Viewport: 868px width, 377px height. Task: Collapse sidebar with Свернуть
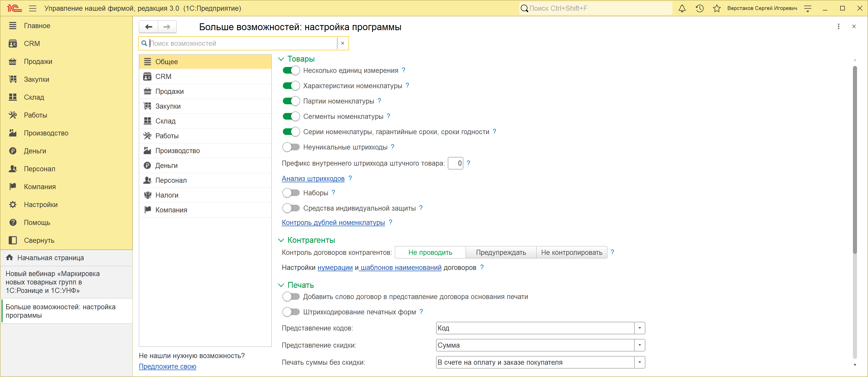click(x=66, y=241)
